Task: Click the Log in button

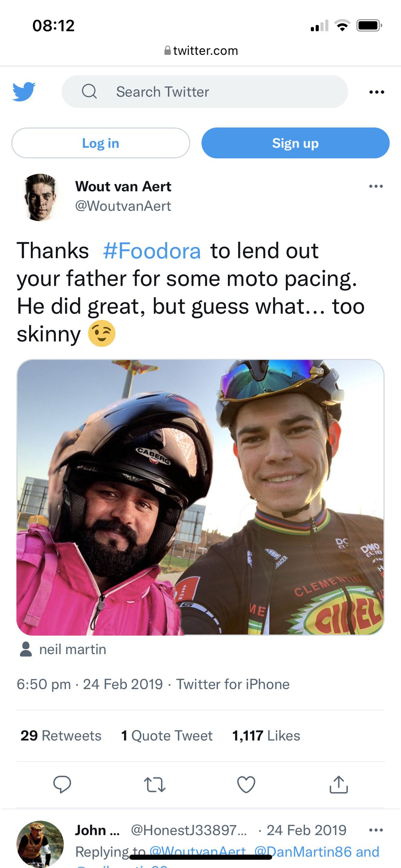Action: (x=101, y=143)
